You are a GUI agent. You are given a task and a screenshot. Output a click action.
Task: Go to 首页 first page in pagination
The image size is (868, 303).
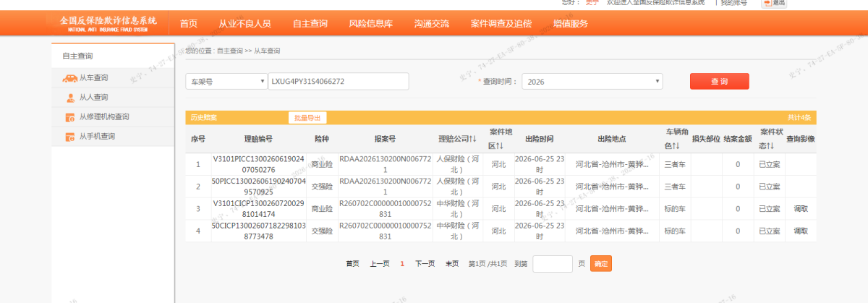pyautogui.click(x=352, y=264)
